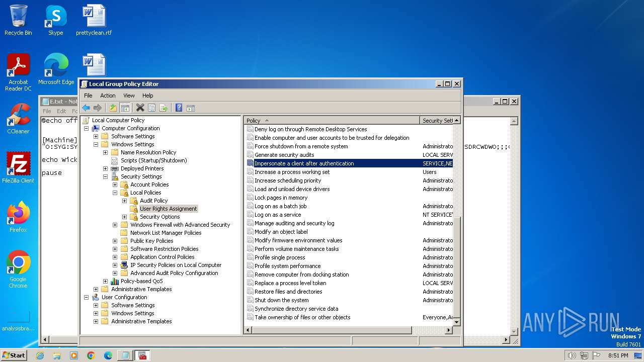
Task: Go up one level via toolbar icon
Action: [x=113, y=108]
